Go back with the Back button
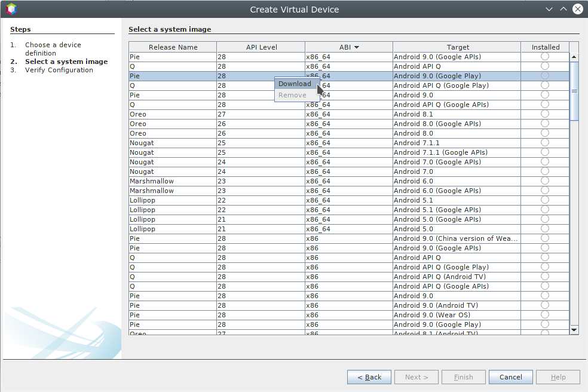This screenshot has width=588, height=392. (x=369, y=377)
